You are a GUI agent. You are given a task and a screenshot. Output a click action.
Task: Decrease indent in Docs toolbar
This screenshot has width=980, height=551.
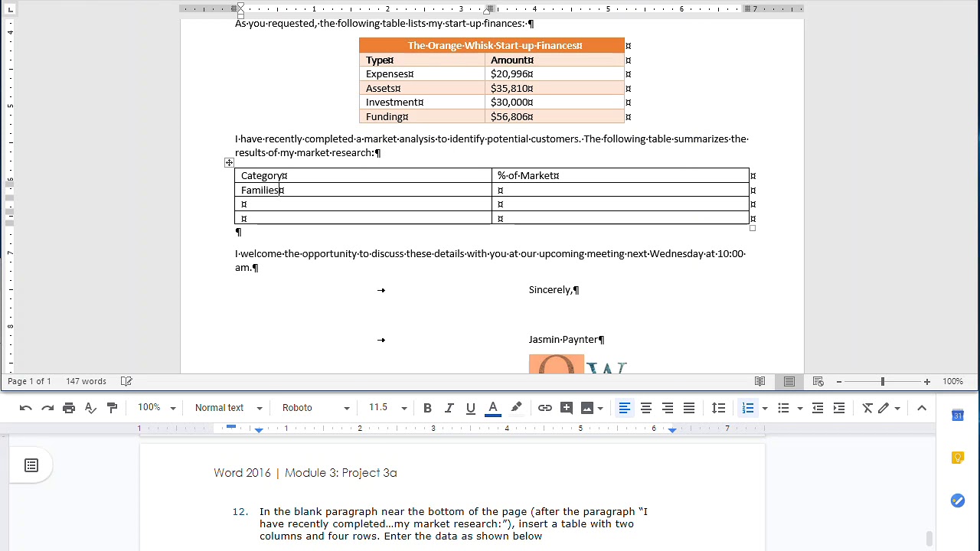click(818, 408)
